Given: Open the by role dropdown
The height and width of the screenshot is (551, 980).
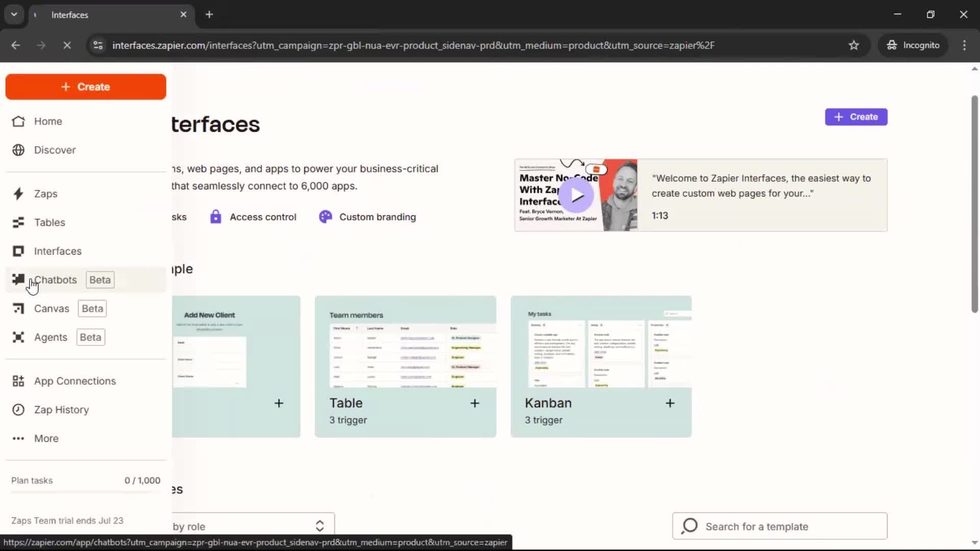Looking at the screenshot, I should tap(253, 526).
